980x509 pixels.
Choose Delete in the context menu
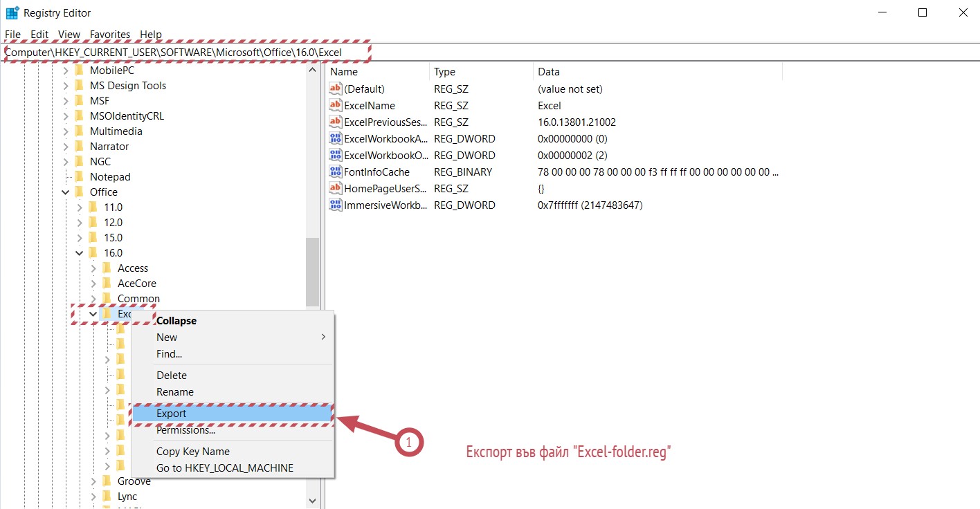point(232,376)
